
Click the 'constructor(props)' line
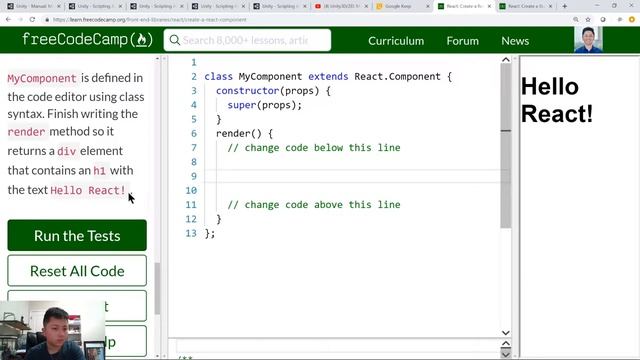(273, 91)
